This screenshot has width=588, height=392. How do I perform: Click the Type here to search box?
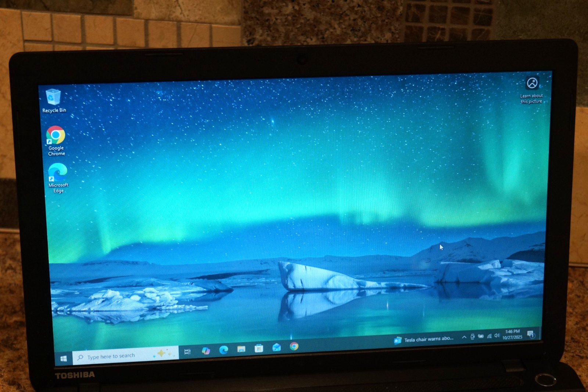tap(126, 356)
